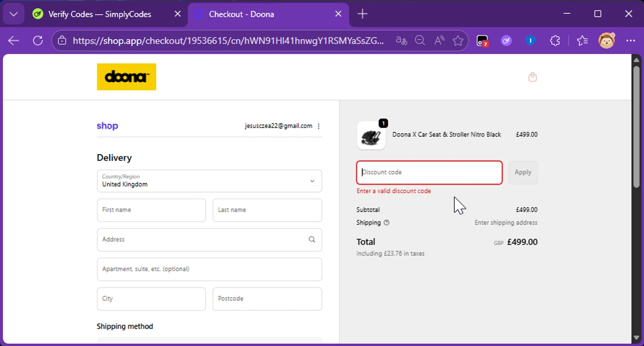Click the jesusczea22@gmail.com email text
The height and width of the screenshot is (346, 644).
[x=279, y=126]
